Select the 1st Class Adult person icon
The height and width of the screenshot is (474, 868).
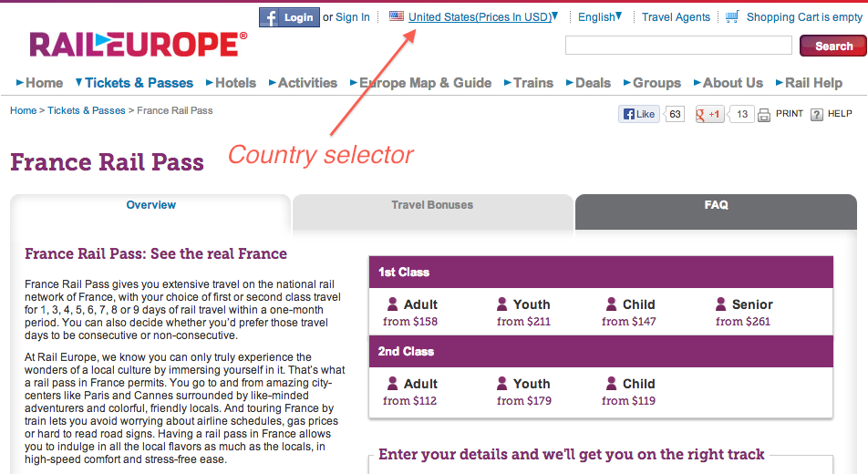point(392,304)
